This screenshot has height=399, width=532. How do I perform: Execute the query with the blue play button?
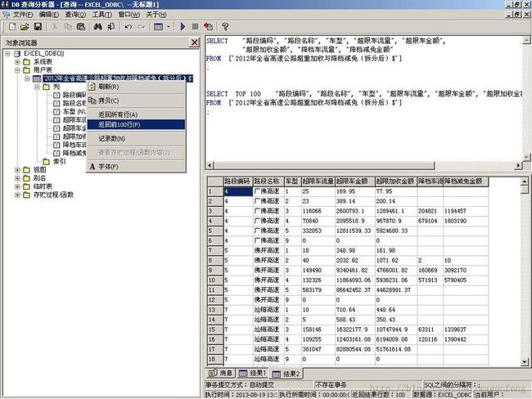183,26
